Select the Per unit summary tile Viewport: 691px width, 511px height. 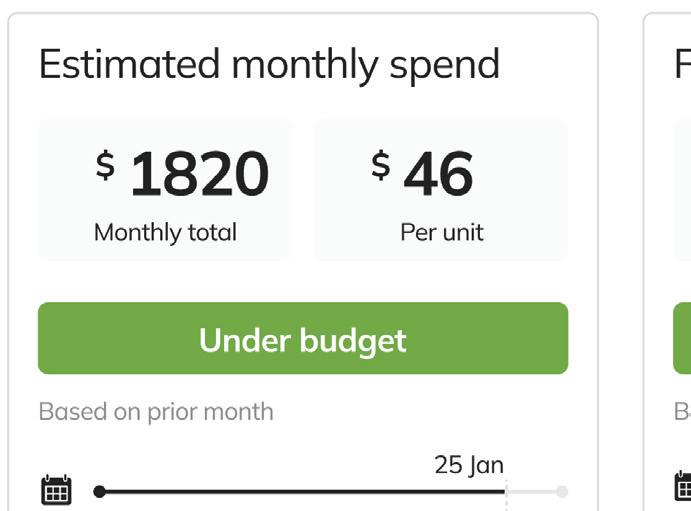441,190
